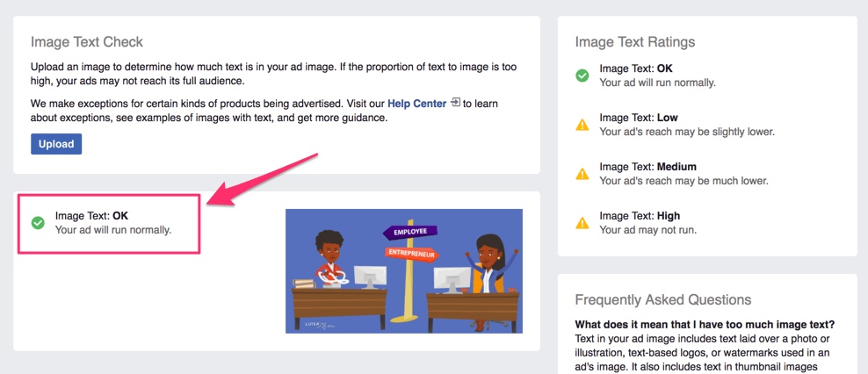Viewport: 868px width, 374px height.
Task: Click the Image Text: High rating label
Action: pyautogui.click(x=639, y=216)
